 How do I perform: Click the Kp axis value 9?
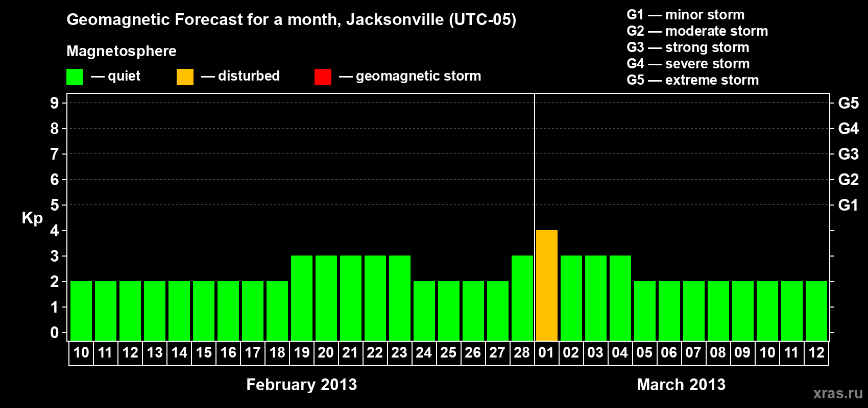[x=55, y=103]
